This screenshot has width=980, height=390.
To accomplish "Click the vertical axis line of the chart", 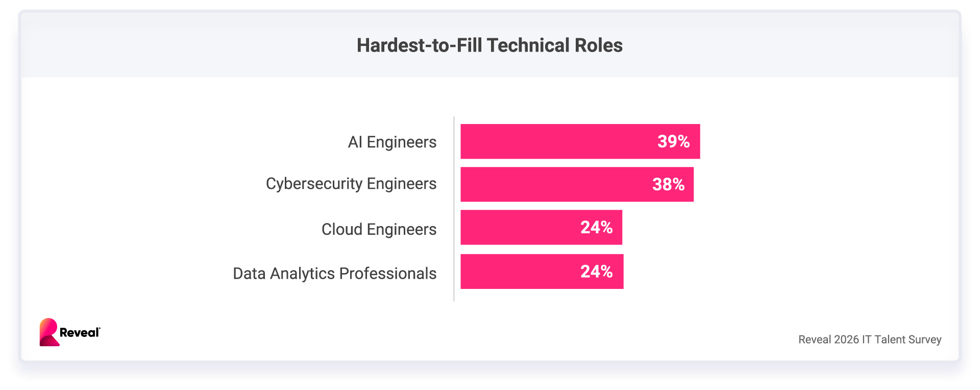I will click(x=454, y=209).
